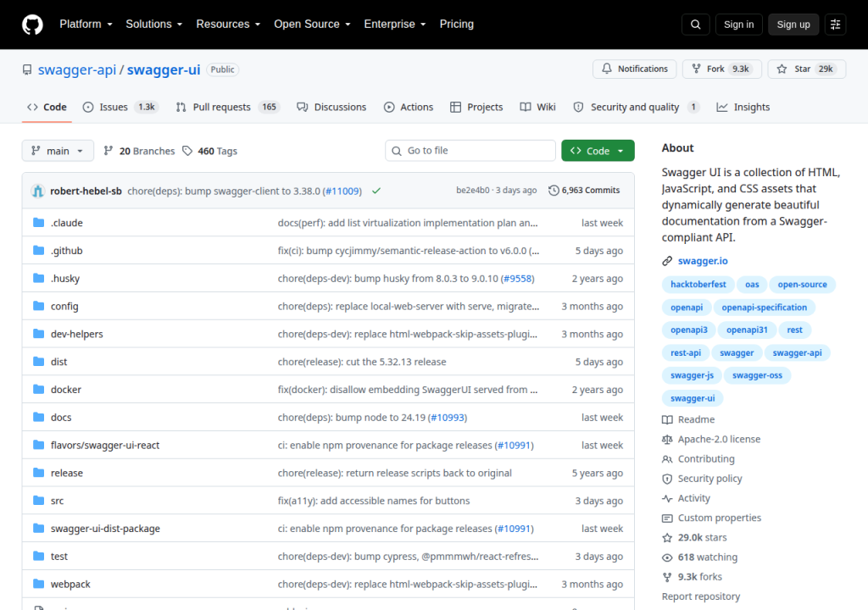Click the .github folder icon
The width and height of the screenshot is (868, 610).
(x=38, y=250)
